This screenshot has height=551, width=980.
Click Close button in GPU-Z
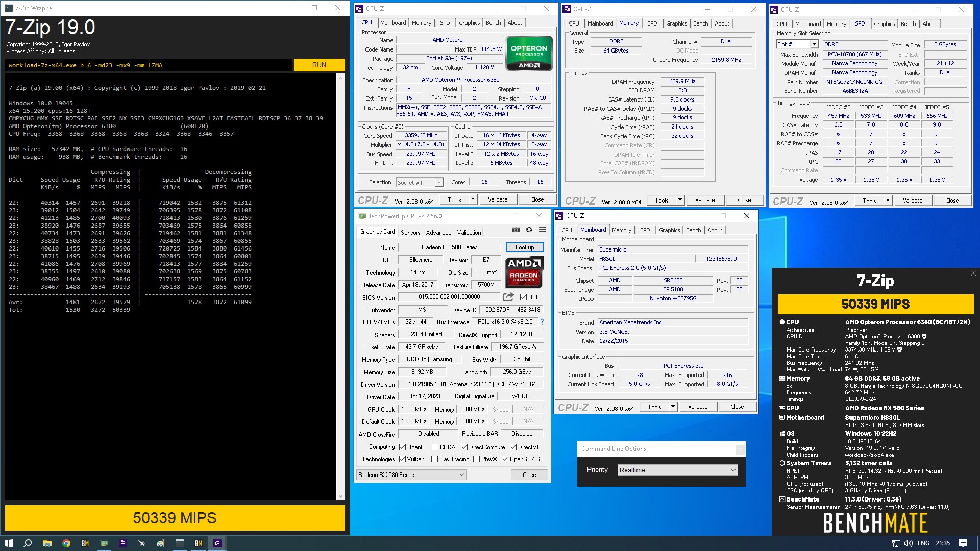529,475
